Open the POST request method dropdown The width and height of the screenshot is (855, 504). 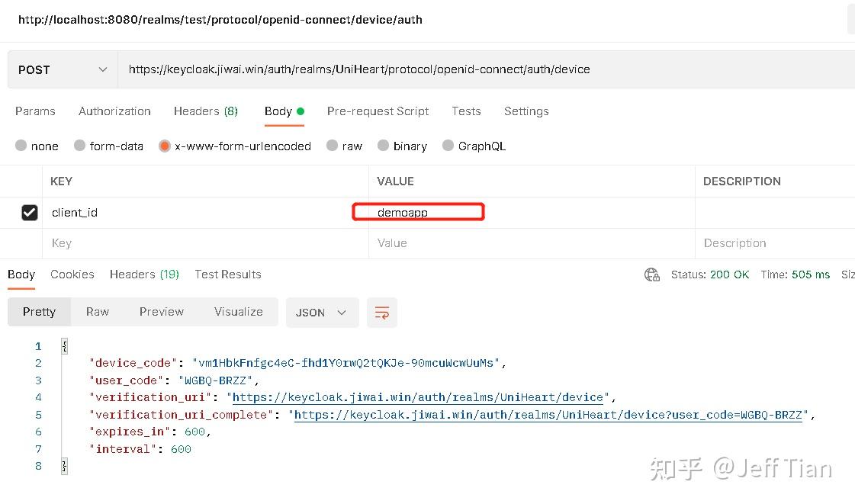click(x=61, y=69)
